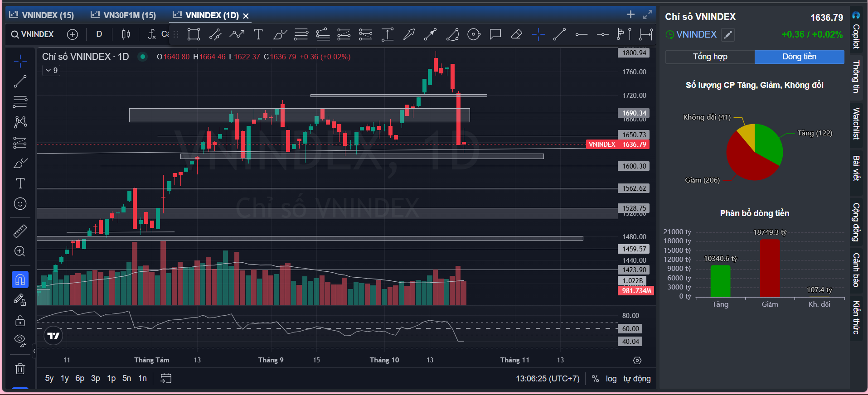This screenshot has height=395, width=868.
Task: Select the brush tool in left sidebar
Action: (x=20, y=163)
